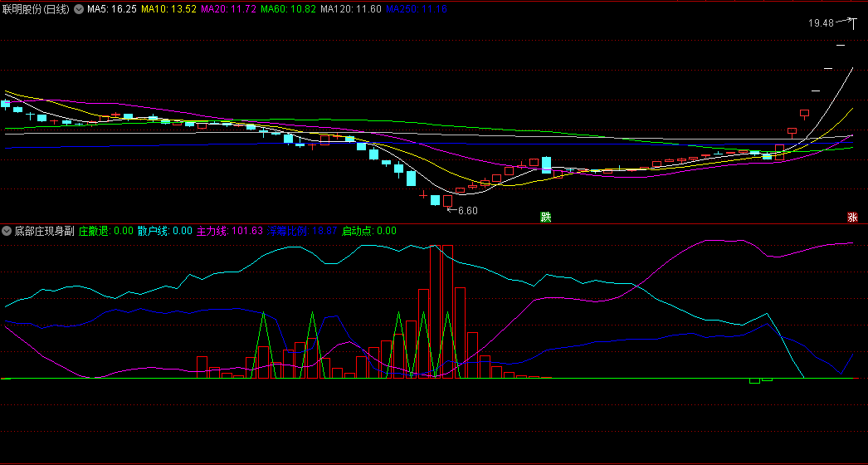Click the tallest red bar in sub-chart

435,311
